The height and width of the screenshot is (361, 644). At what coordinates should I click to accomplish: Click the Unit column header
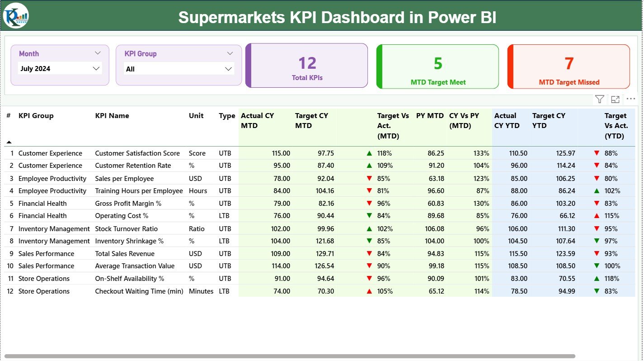(x=196, y=115)
